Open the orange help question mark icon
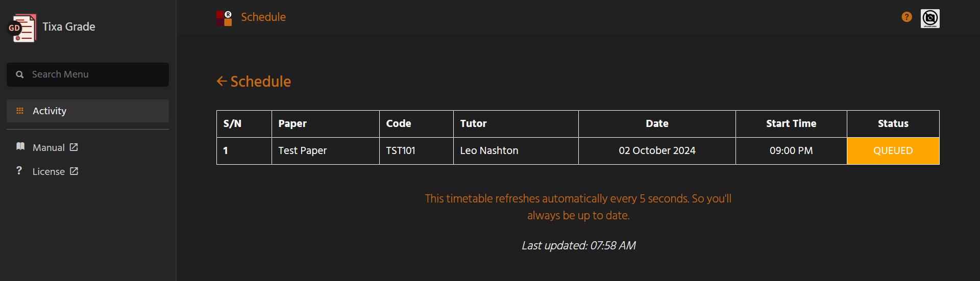 click(906, 17)
